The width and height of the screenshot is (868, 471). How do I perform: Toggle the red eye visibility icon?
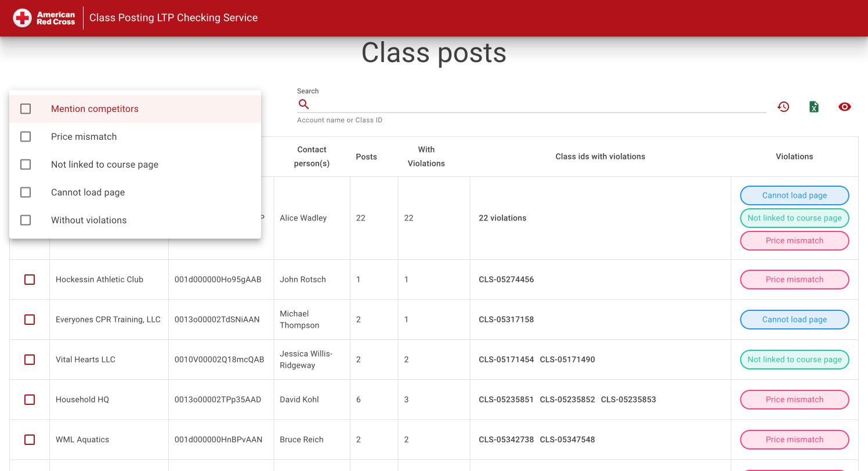point(845,107)
